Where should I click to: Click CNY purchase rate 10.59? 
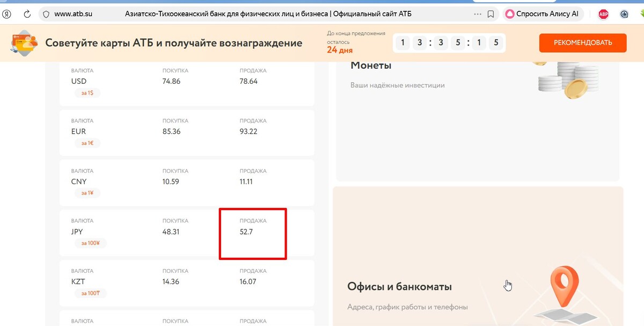(170, 182)
